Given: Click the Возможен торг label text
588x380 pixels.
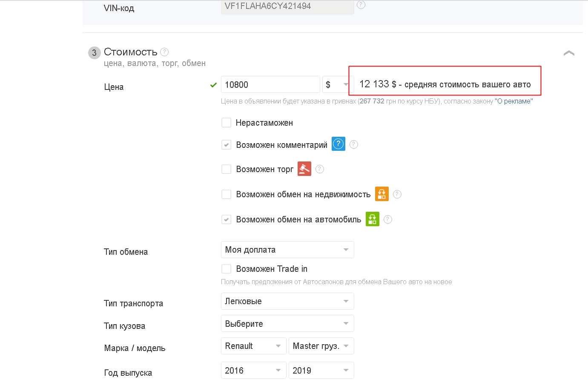Looking at the screenshot, I should tap(265, 169).
